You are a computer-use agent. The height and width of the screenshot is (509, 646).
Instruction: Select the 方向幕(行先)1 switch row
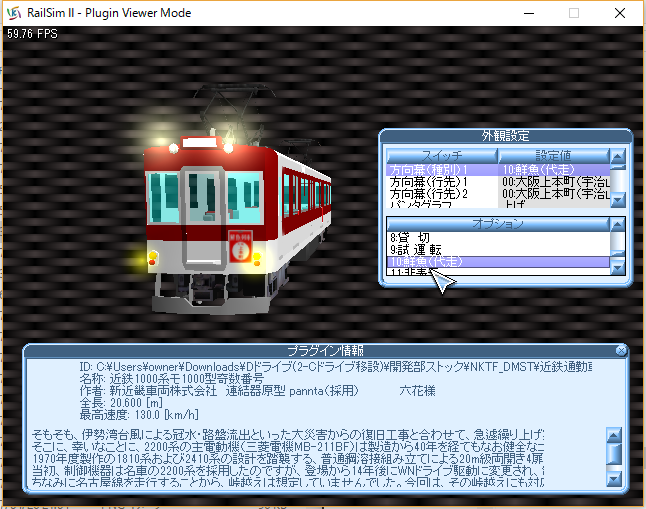pos(498,182)
